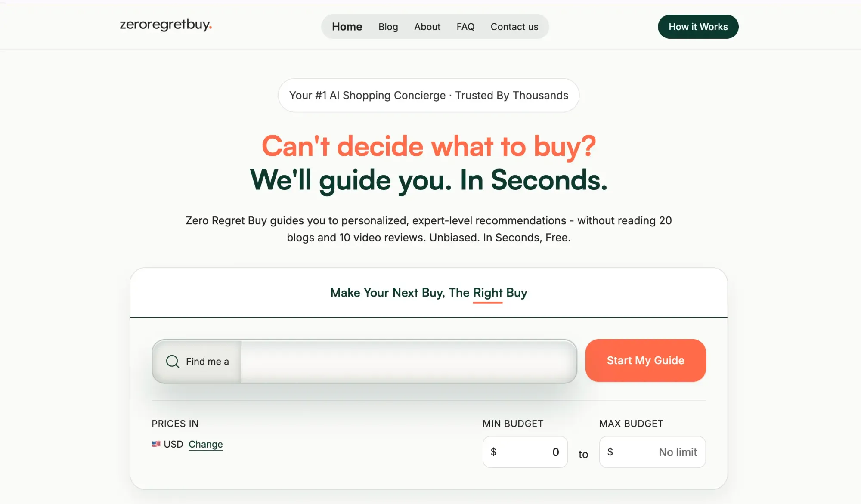Image resolution: width=861 pixels, height=504 pixels.
Task: Click the dollar sign in Min Budget
Action: point(493,452)
